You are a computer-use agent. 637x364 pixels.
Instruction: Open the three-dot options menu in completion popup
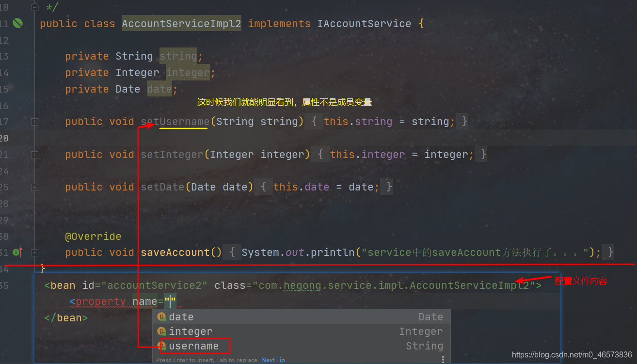443,360
